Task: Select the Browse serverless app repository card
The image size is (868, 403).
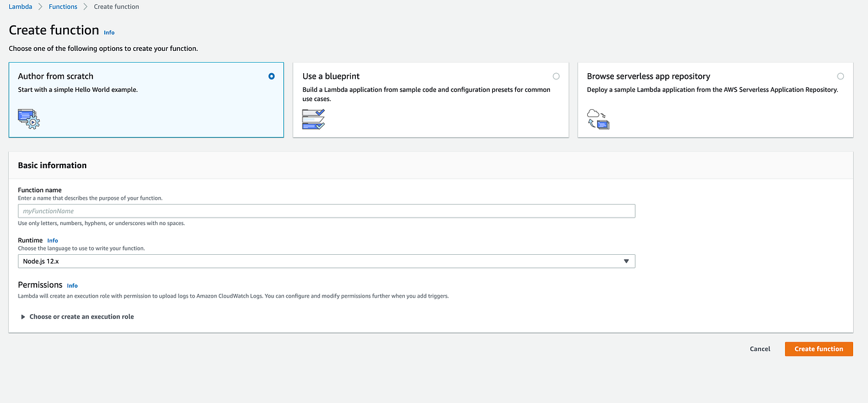Action: pyautogui.click(x=715, y=99)
